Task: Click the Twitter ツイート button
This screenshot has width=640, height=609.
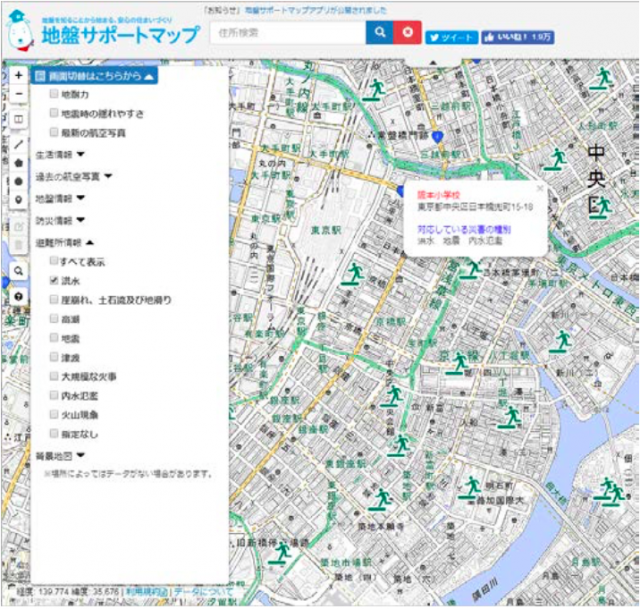Action: 451,37
